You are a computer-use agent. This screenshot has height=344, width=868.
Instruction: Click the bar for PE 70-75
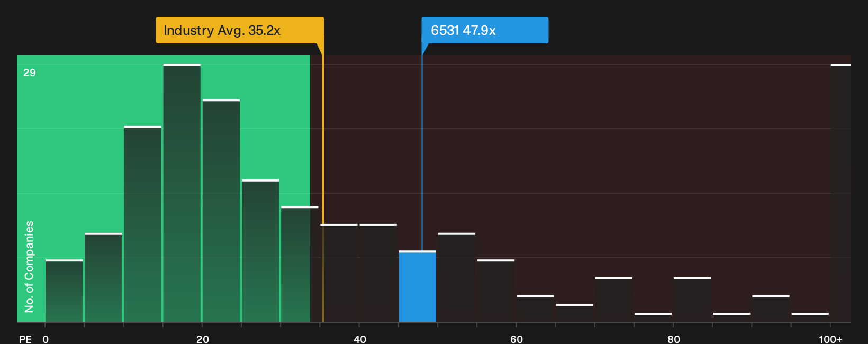[614, 300]
